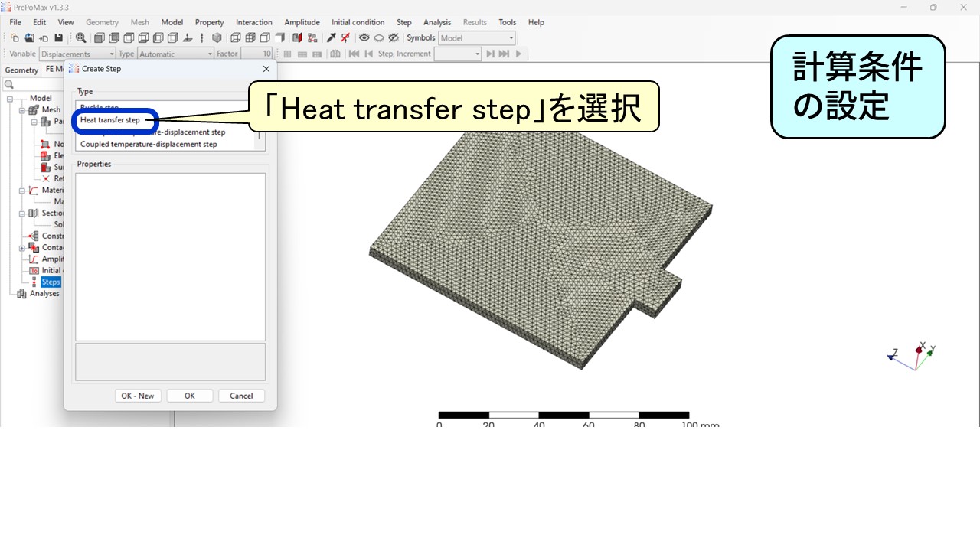This screenshot has height=551, width=980.
Task: Click the Normal view icon
Action: [188, 37]
